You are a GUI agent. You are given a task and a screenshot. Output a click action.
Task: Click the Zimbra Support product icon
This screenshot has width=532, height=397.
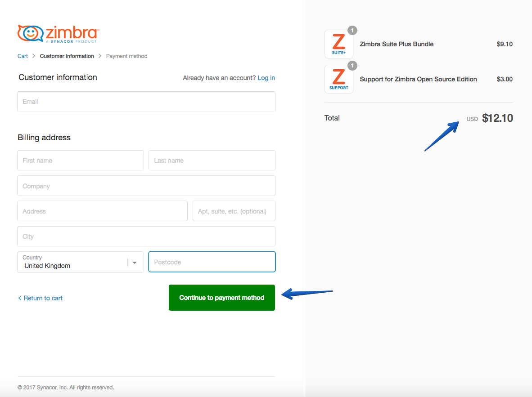pos(338,79)
